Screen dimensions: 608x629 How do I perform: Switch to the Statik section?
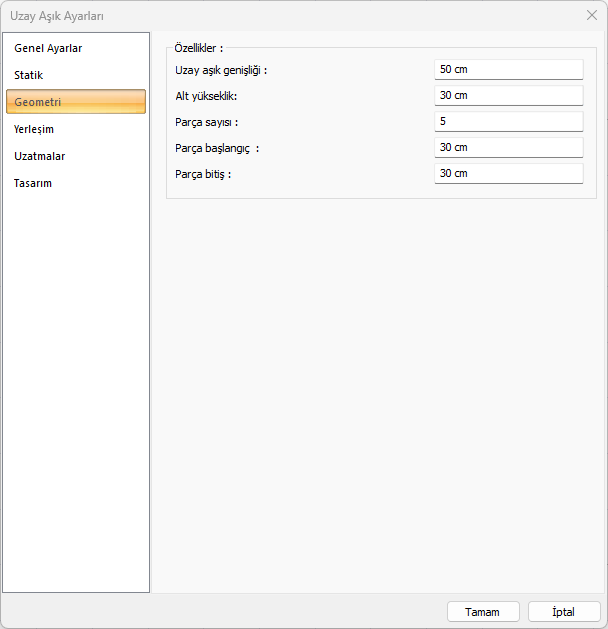click(x=29, y=75)
